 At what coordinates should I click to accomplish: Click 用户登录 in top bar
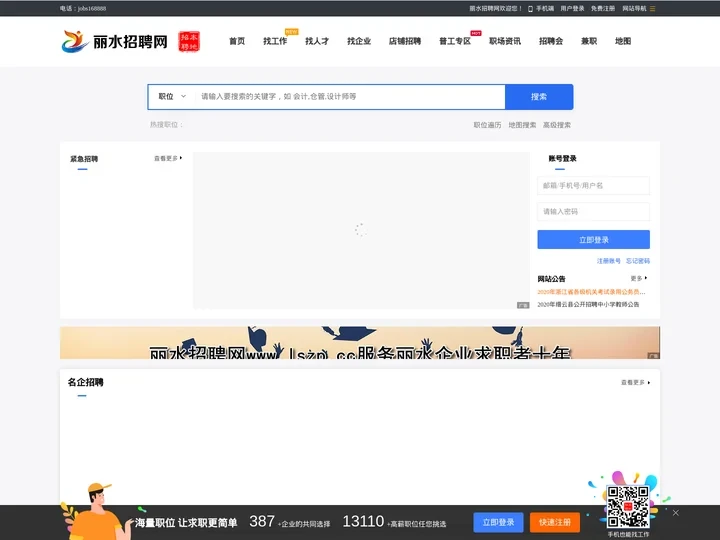click(x=572, y=8)
